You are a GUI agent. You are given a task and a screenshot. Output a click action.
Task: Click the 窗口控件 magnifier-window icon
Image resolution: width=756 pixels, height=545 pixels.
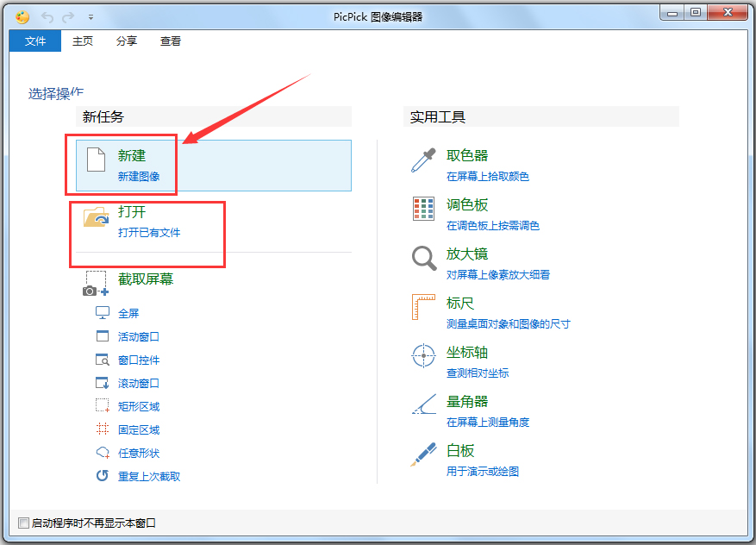tap(103, 360)
